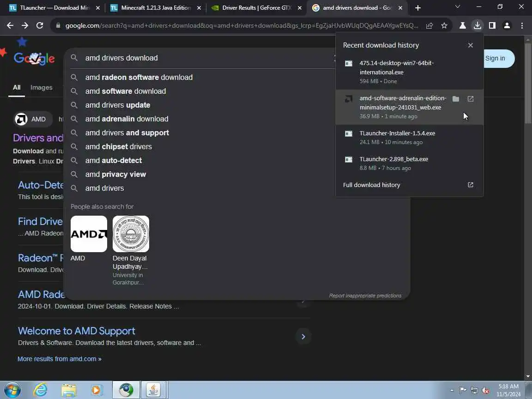Click the AMD site icon in result
Image resolution: width=532 pixels, height=399 pixels.
click(x=21, y=120)
